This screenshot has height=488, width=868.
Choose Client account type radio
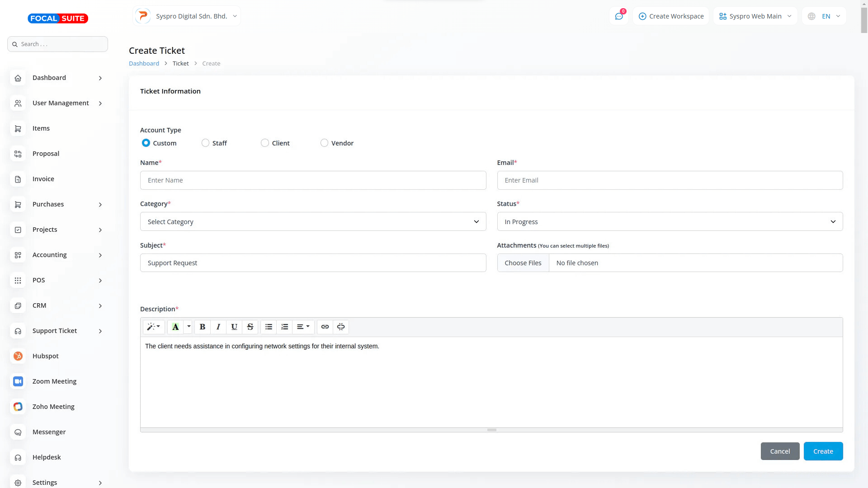(265, 143)
